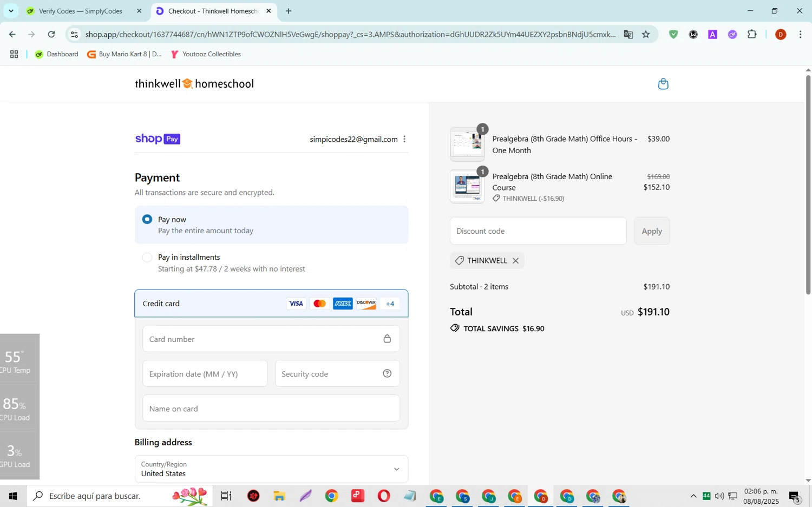Focus the Name on card field

click(271, 409)
